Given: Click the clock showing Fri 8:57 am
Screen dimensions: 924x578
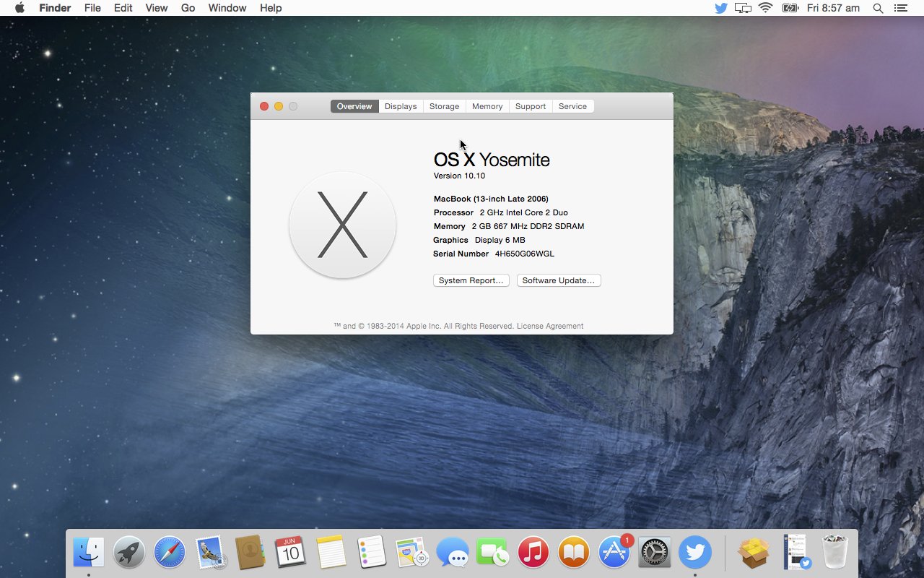Looking at the screenshot, I should point(833,8).
